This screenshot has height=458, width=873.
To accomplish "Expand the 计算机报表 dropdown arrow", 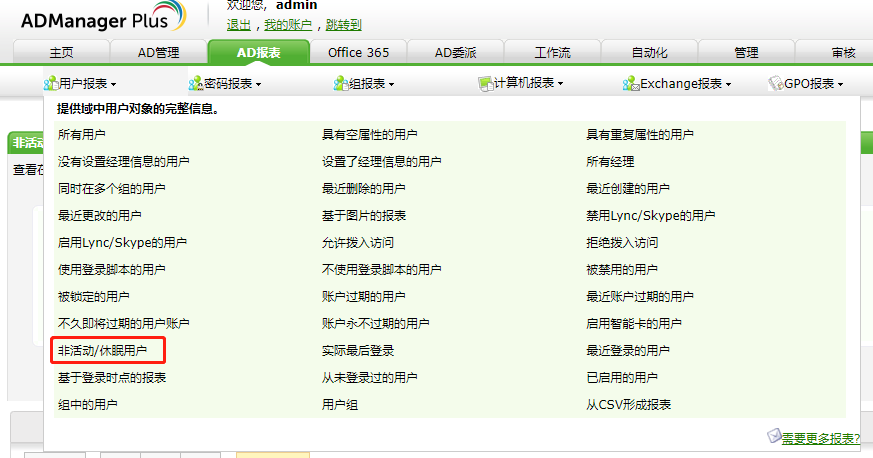I will 561,83.
